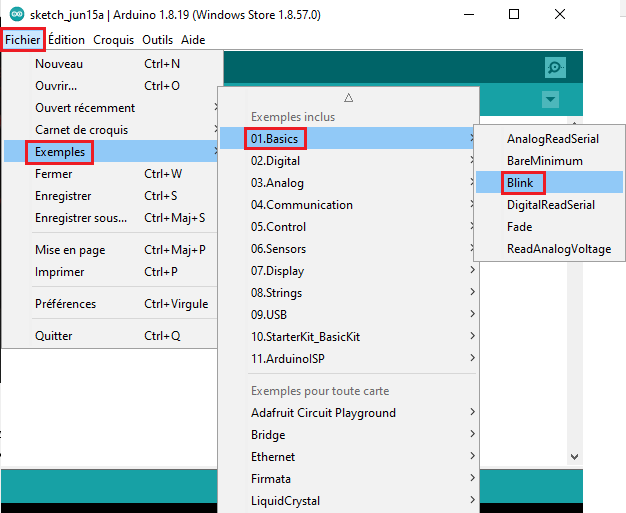Open the Aide menu
The image size is (626, 513).
[x=193, y=40]
